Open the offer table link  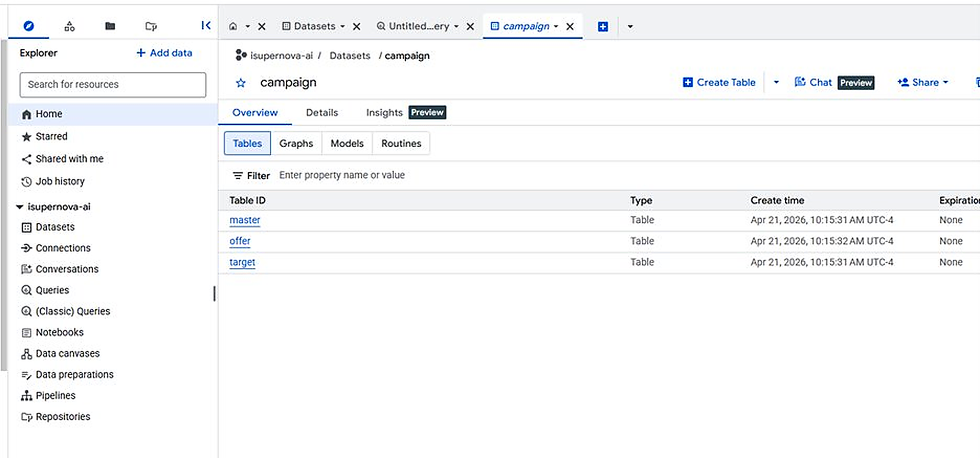coord(240,241)
